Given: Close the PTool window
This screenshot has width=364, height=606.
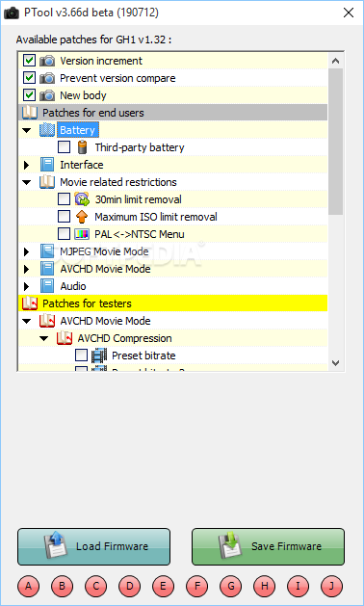Looking at the screenshot, I should [x=349, y=13].
